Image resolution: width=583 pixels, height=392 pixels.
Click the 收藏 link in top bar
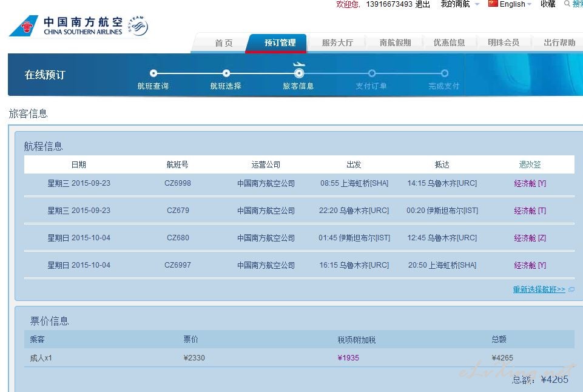tap(548, 4)
